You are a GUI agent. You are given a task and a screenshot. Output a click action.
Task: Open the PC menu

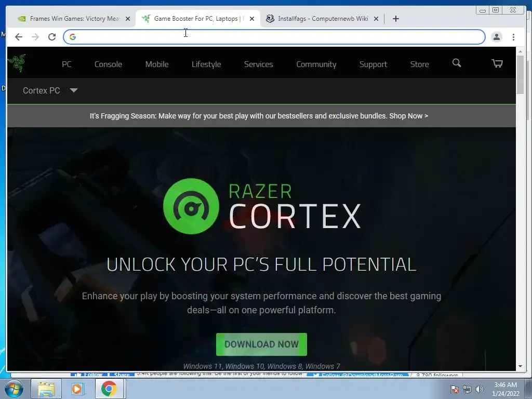pos(66,64)
